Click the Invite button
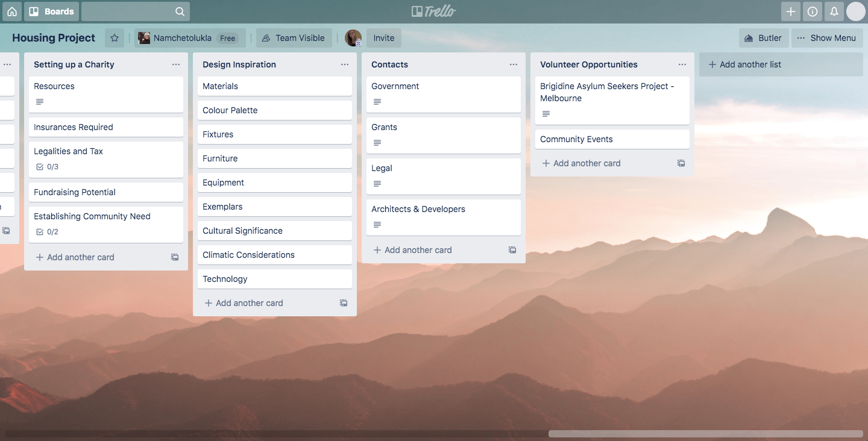Image resolution: width=868 pixels, height=441 pixels. [383, 38]
